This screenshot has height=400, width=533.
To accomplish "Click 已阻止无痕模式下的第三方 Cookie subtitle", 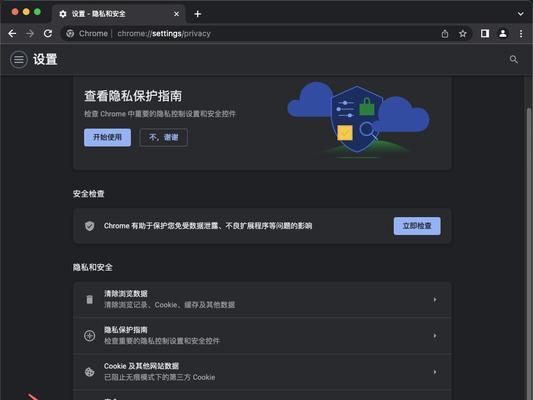I will [x=159, y=377].
